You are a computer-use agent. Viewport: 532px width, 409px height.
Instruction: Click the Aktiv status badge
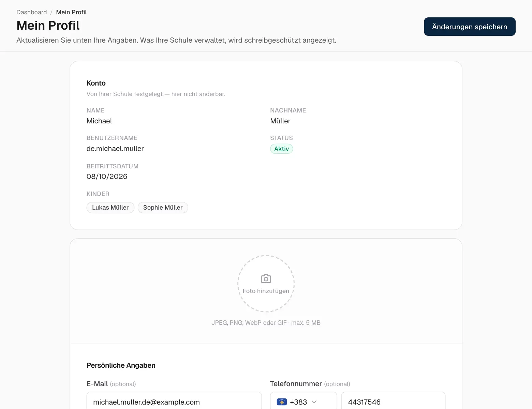pos(281,149)
